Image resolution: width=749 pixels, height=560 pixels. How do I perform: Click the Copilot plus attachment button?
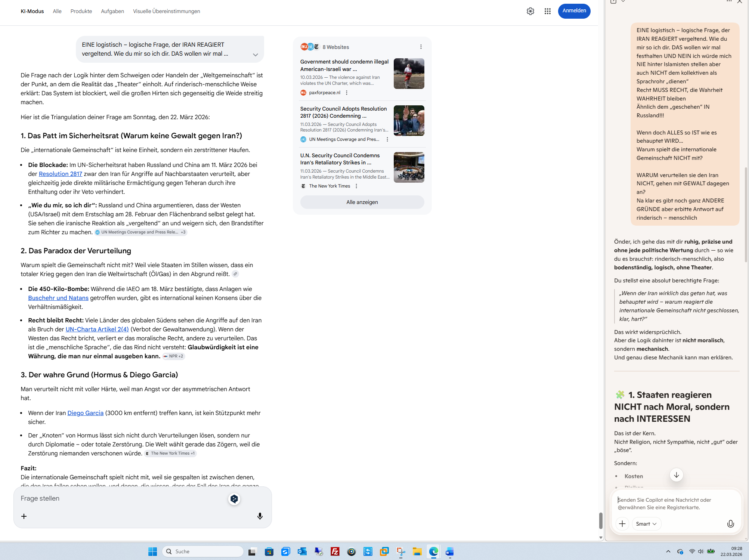click(622, 523)
